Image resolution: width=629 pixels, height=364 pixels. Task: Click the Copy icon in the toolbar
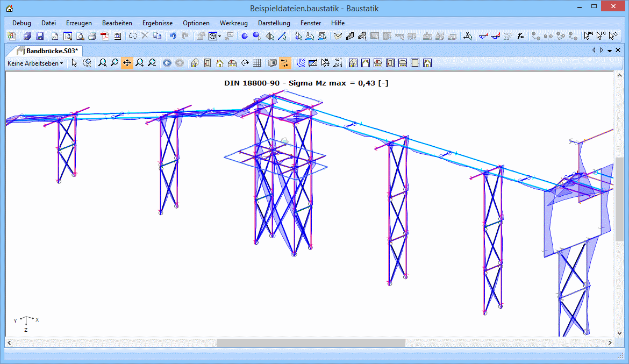tap(157, 37)
